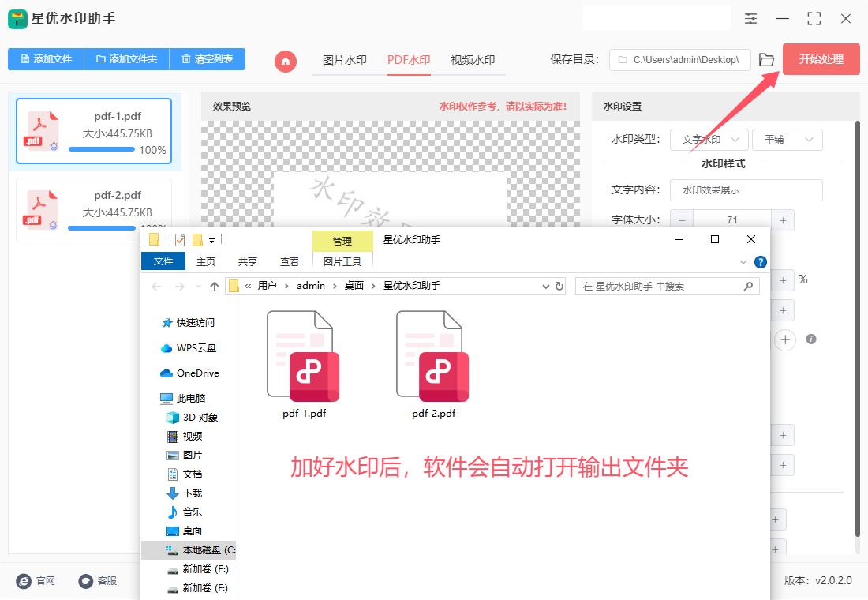Refresh the Explorer address bar
The image size is (868, 600).
559,287
